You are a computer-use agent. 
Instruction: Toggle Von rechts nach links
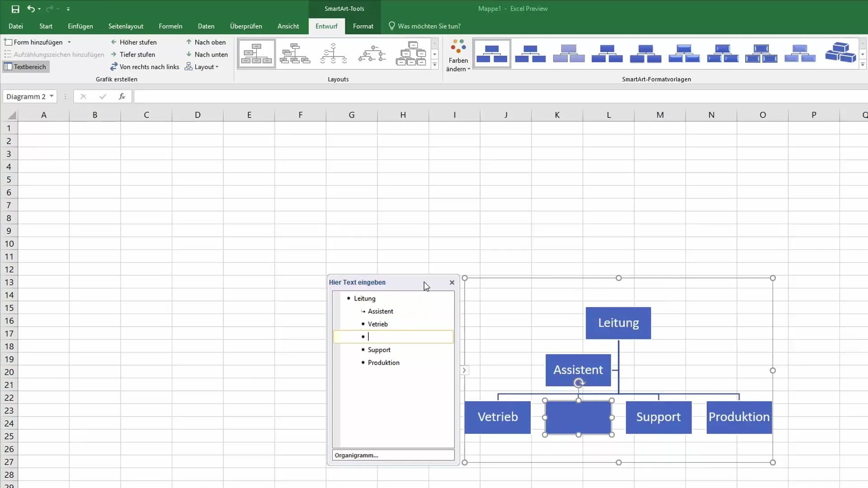pos(145,67)
